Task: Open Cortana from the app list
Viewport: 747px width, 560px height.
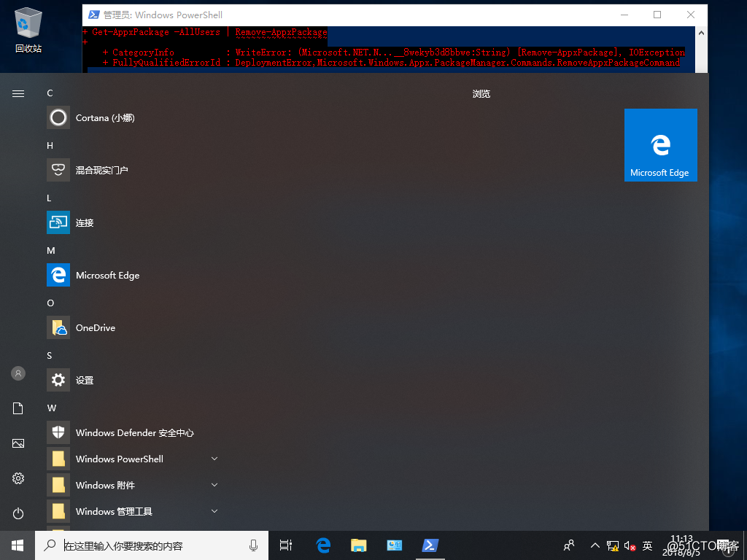Action: coord(133,117)
